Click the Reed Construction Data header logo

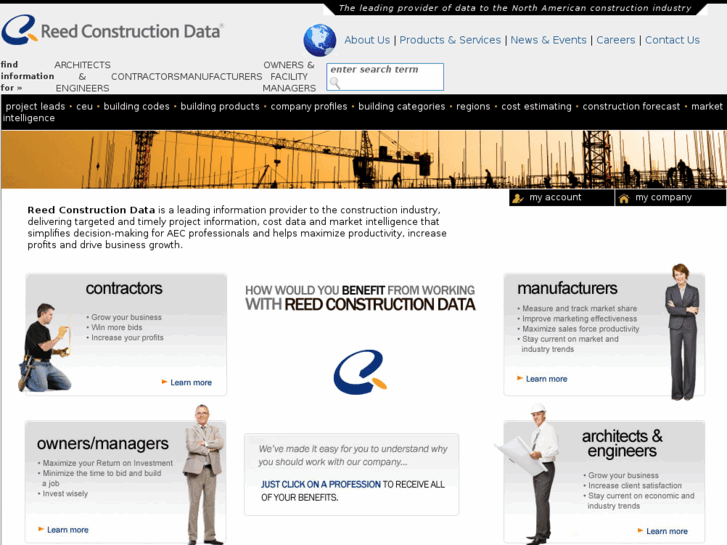[x=112, y=30]
